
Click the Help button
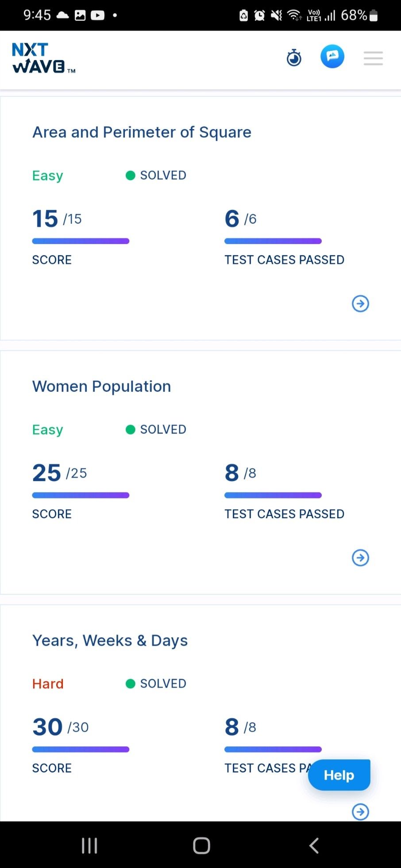(x=339, y=775)
